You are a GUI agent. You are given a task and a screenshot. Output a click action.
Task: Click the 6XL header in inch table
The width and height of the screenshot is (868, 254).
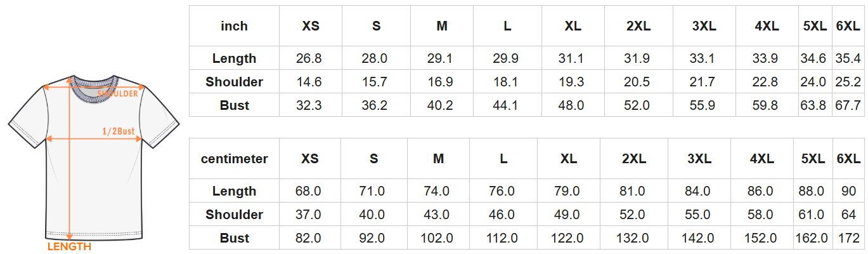pos(848,26)
